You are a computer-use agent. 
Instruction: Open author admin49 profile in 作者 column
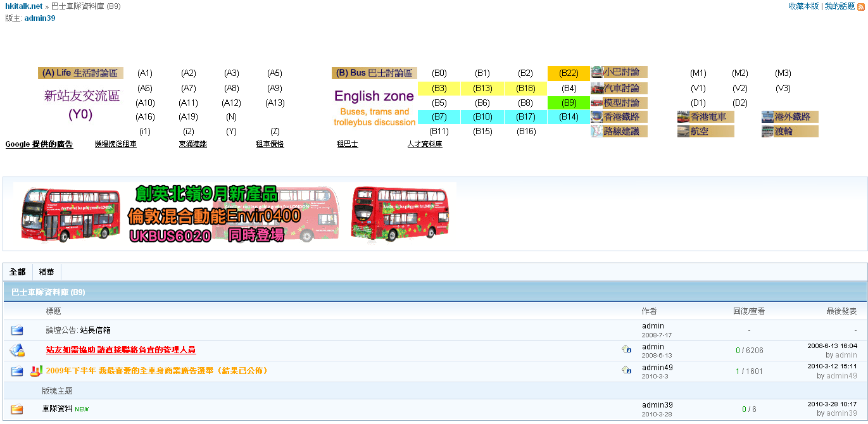click(657, 367)
